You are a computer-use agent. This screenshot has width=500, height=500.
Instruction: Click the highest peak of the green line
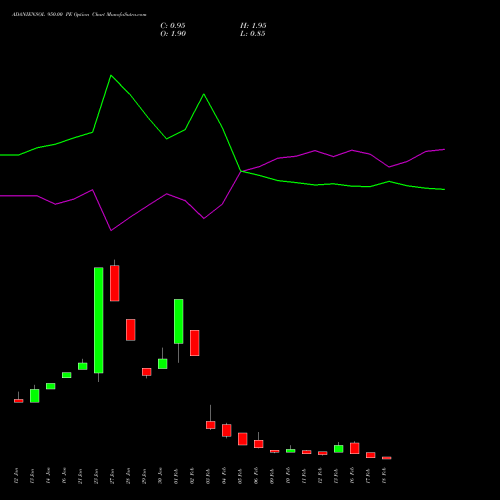click(x=111, y=76)
